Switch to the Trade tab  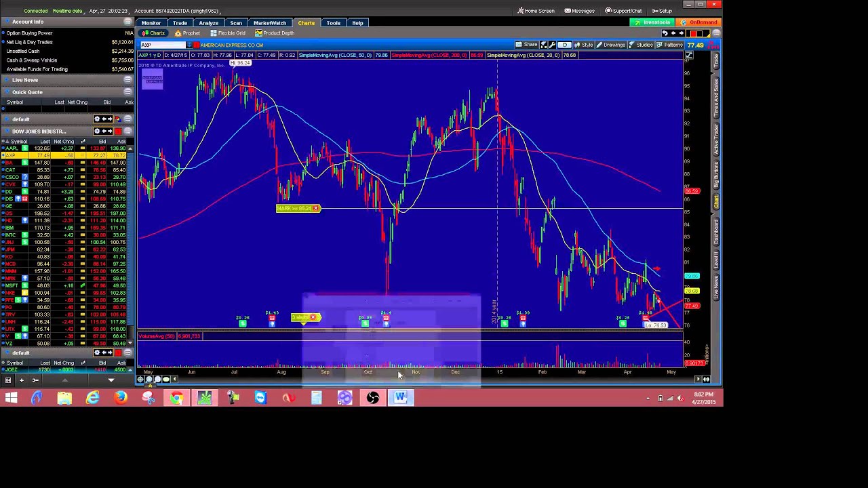[180, 23]
